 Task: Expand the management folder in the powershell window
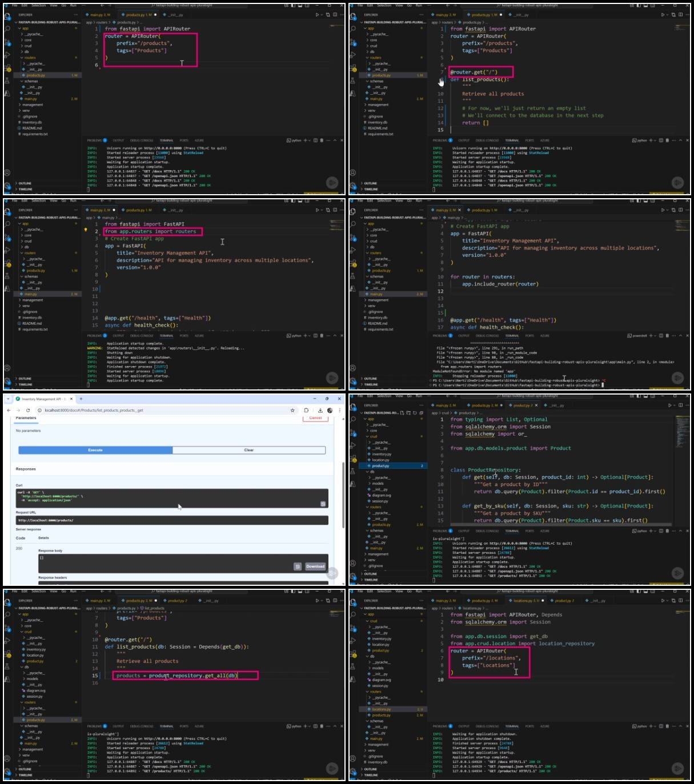pyautogui.click(x=378, y=300)
